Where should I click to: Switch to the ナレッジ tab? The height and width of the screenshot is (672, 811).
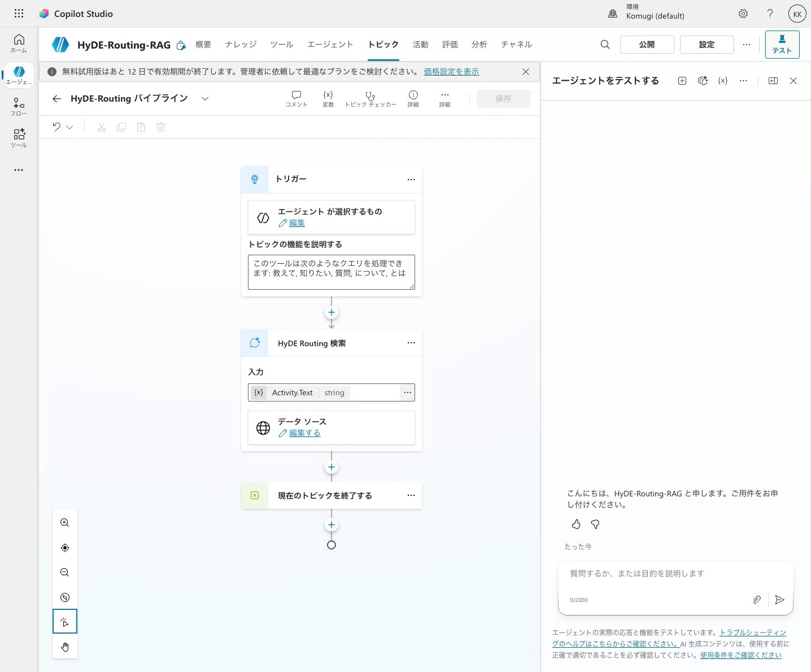(241, 45)
